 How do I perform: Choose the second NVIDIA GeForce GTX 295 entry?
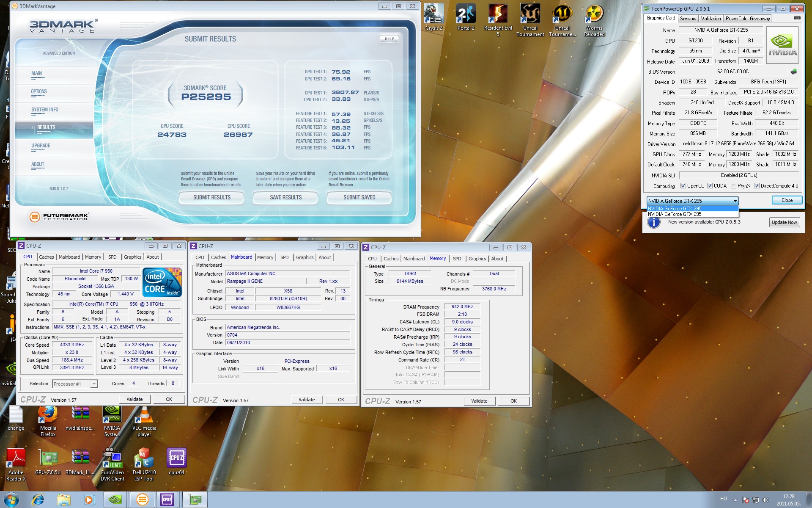(692, 214)
